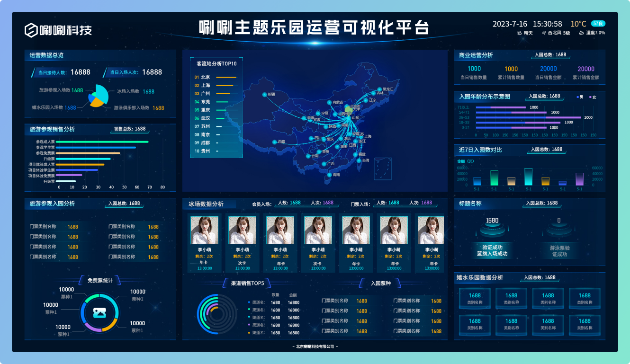Click the humidity droplet icon
This screenshot has height=364, width=630.
[581, 33]
